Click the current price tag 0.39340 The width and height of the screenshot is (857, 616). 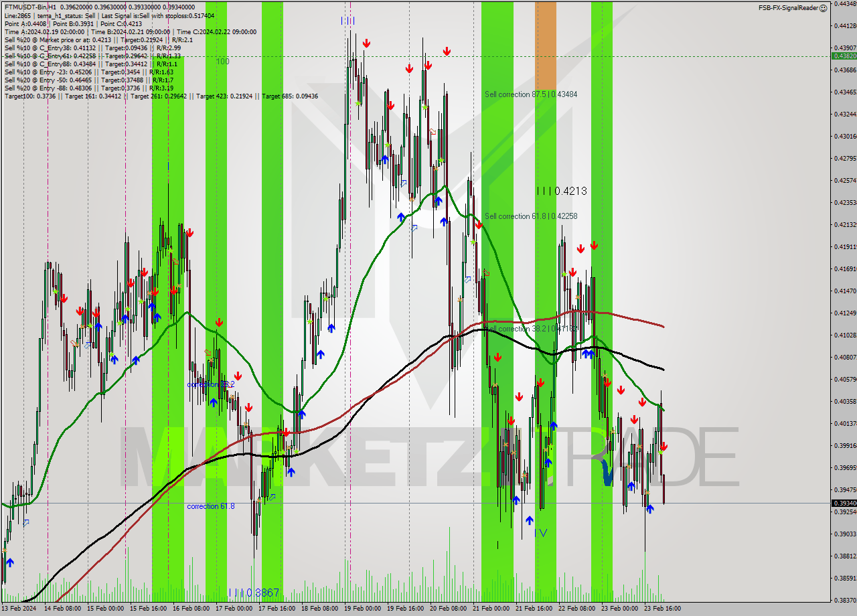coord(844,503)
